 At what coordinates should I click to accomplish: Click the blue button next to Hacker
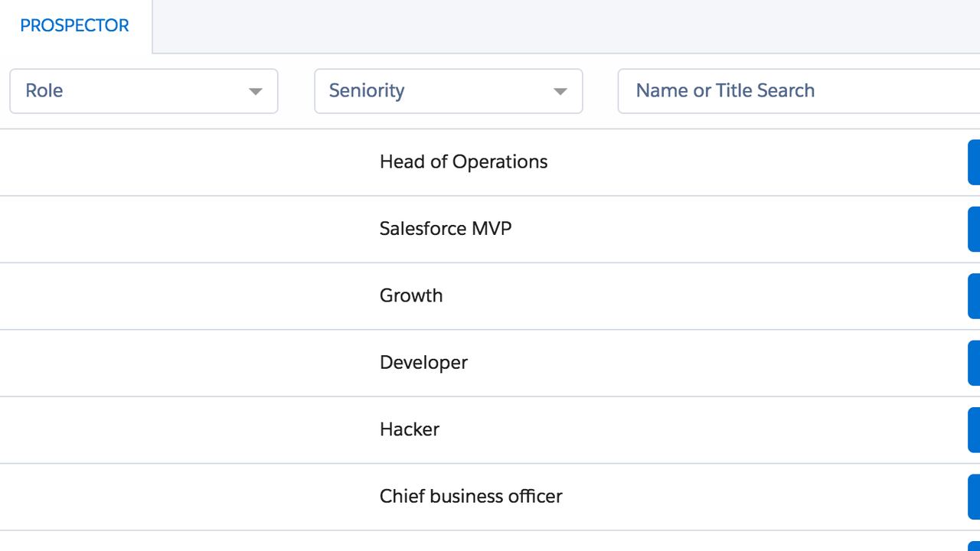(x=974, y=430)
